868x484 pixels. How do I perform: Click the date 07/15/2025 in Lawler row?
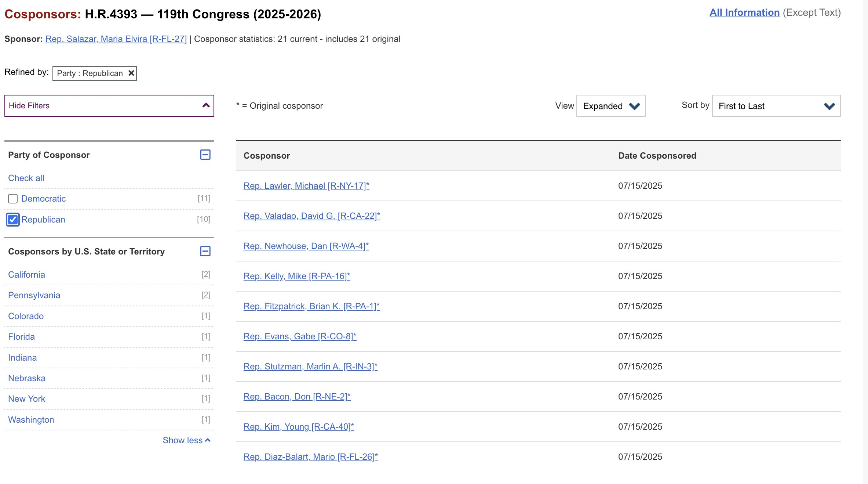point(640,186)
